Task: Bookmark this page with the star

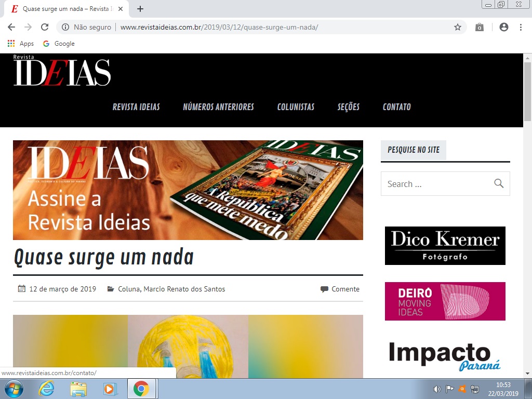Action: pos(457,27)
